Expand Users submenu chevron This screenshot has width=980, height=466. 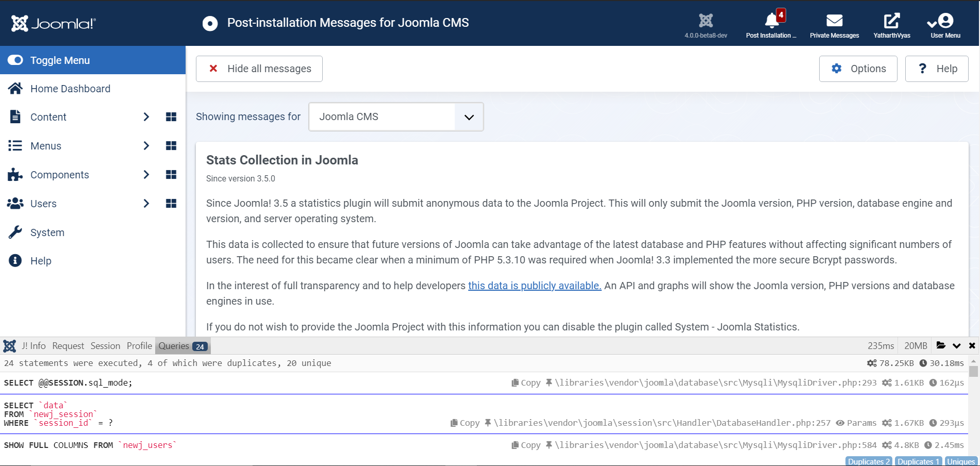[x=146, y=204]
